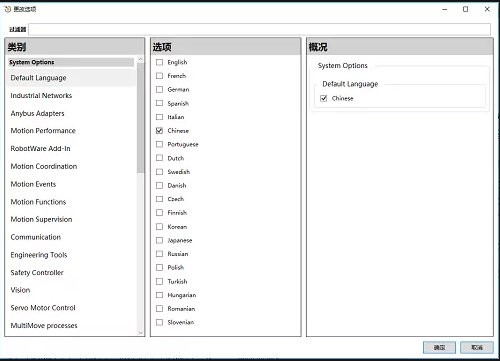Image resolution: width=500 pixels, height=361 pixels.
Task: Check the Slovenian checkbox
Action: point(160,322)
